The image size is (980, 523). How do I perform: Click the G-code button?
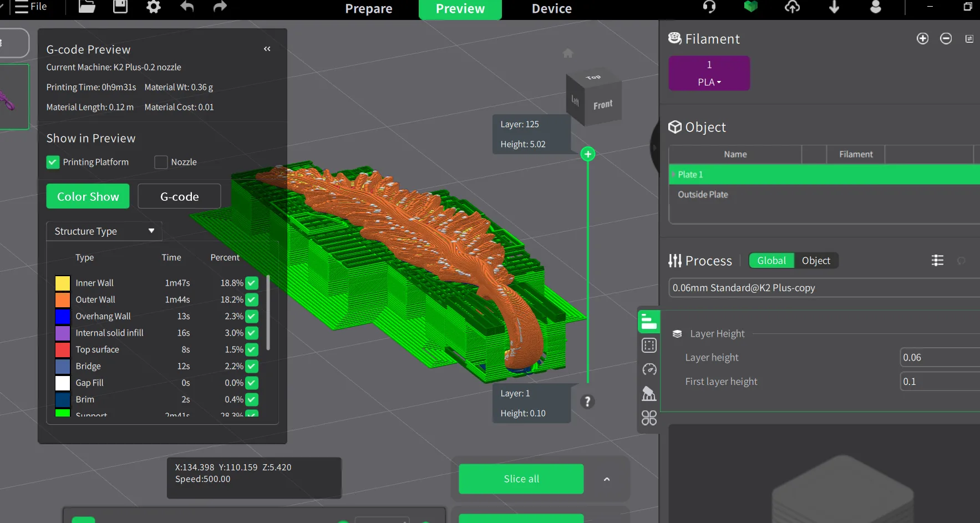pyautogui.click(x=179, y=196)
